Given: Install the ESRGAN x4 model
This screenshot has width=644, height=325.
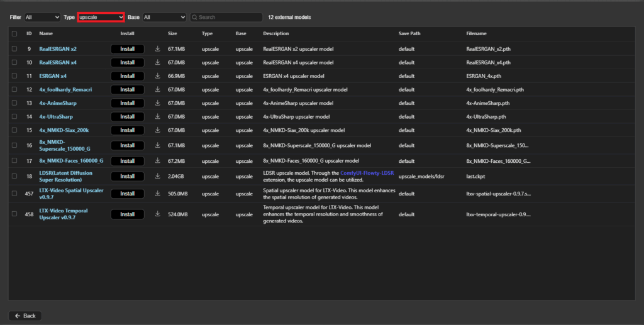Looking at the screenshot, I should coord(127,76).
